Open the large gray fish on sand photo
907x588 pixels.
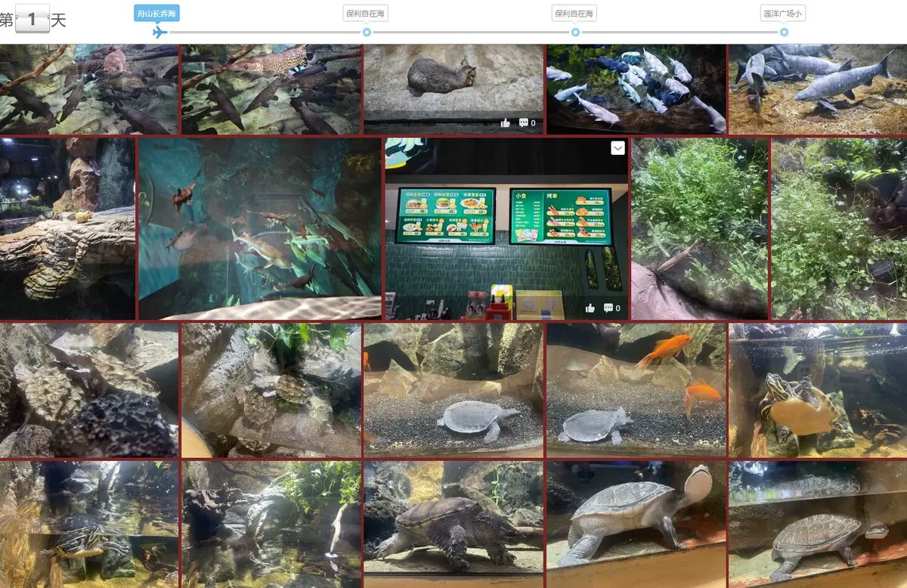coord(818,89)
